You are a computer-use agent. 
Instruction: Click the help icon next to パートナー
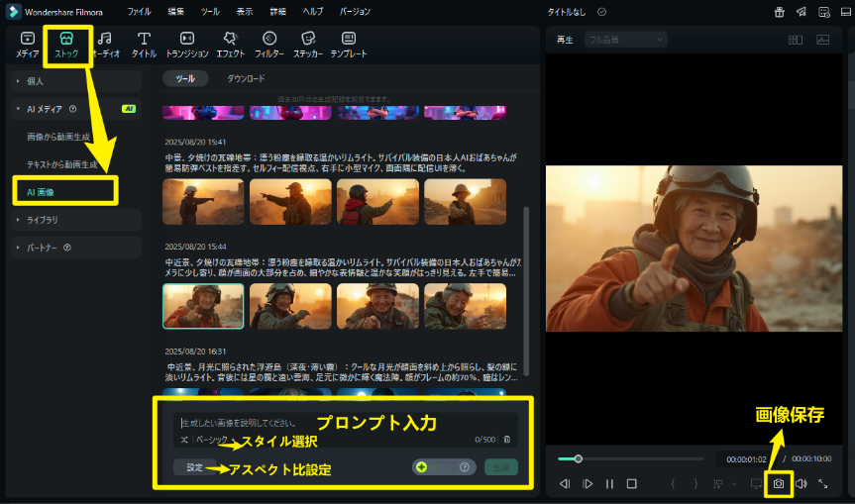(x=67, y=248)
